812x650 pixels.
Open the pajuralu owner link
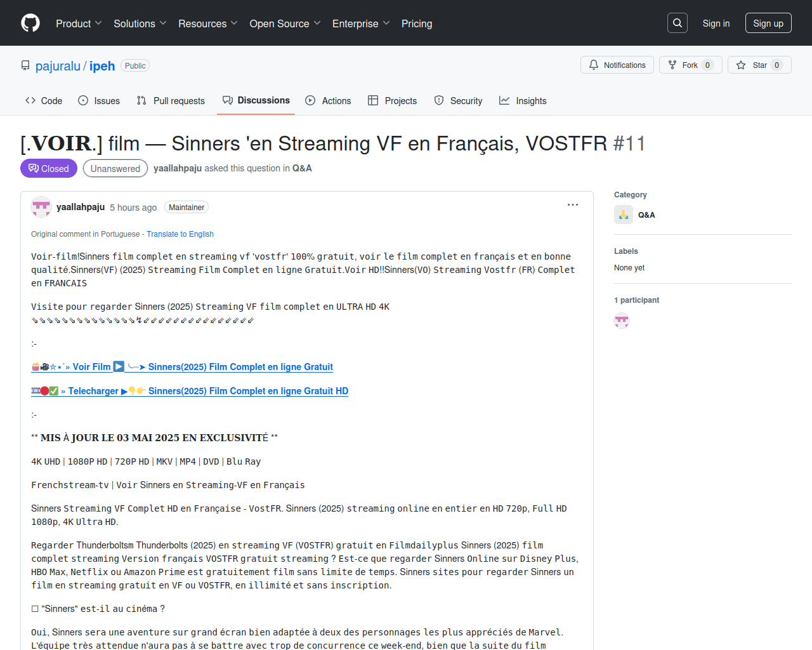pyautogui.click(x=58, y=66)
